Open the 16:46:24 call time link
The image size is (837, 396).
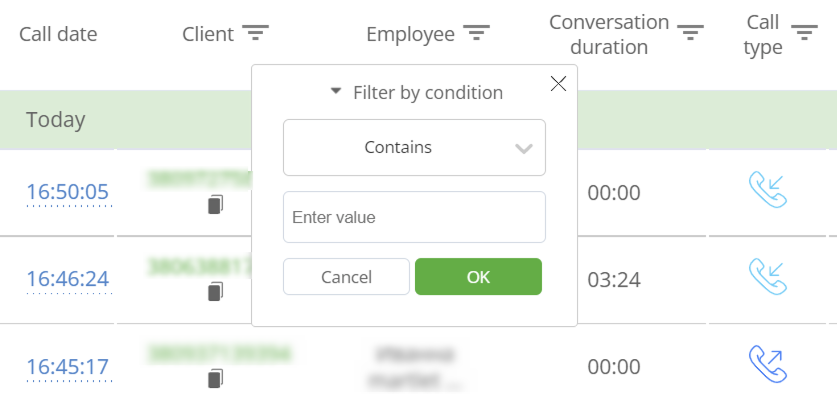pos(68,279)
